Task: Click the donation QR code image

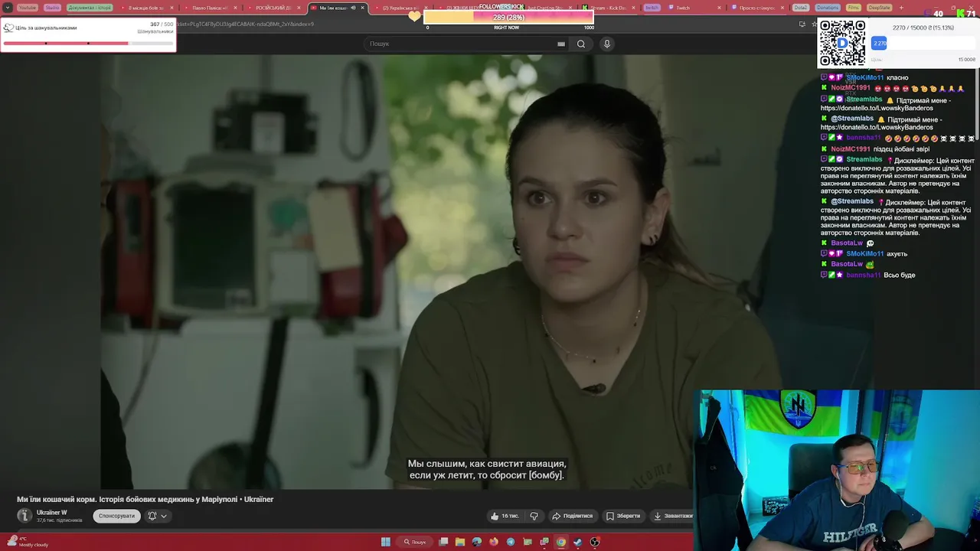Action: [842, 43]
